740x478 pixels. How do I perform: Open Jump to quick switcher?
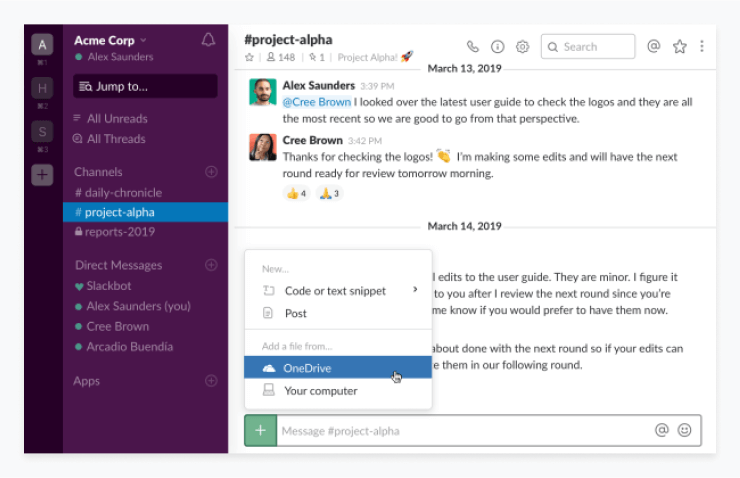(x=145, y=86)
